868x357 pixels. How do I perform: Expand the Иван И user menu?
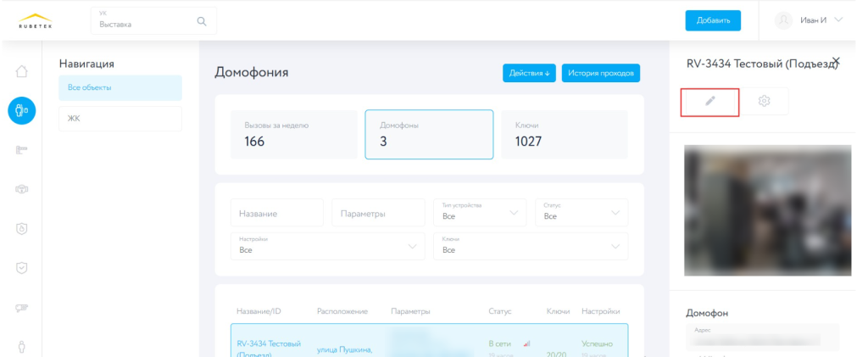tap(838, 20)
